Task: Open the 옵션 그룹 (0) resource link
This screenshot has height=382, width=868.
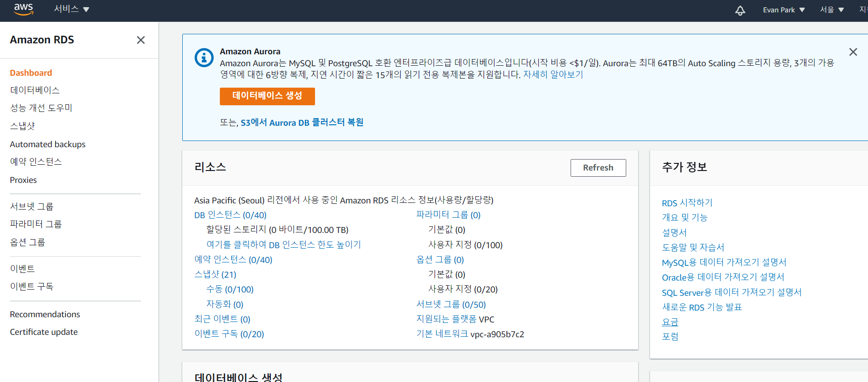Action: pos(440,260)
